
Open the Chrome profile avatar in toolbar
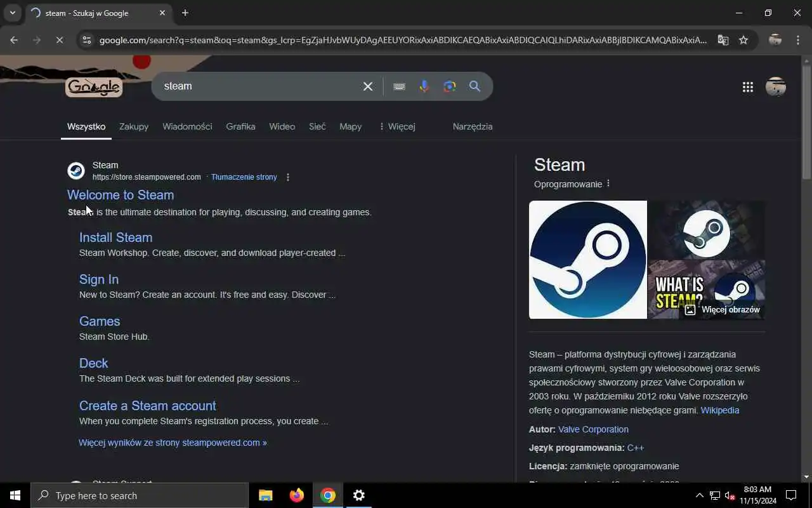point(775,40)
